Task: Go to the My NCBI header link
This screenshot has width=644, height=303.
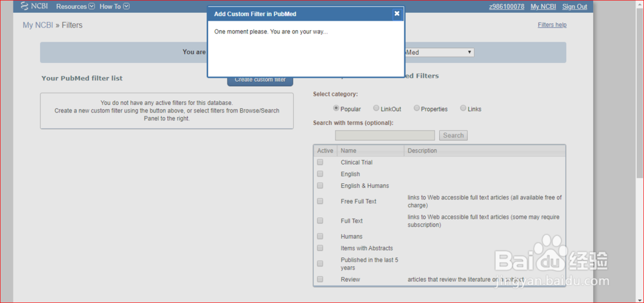Action: coord(543,6)
